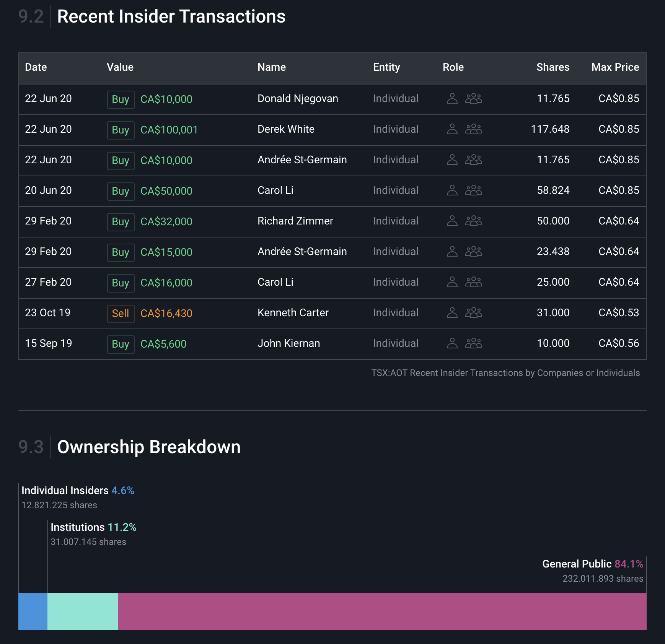Click single-person icon in Carol Li's 20 Jun row
Screen dimensions: 665x644
(x=452, y=190)
